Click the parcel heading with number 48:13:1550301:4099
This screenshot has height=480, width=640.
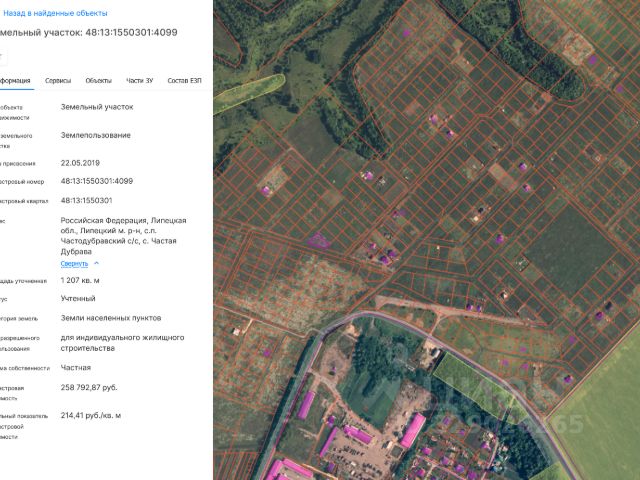tap(89, 33)
